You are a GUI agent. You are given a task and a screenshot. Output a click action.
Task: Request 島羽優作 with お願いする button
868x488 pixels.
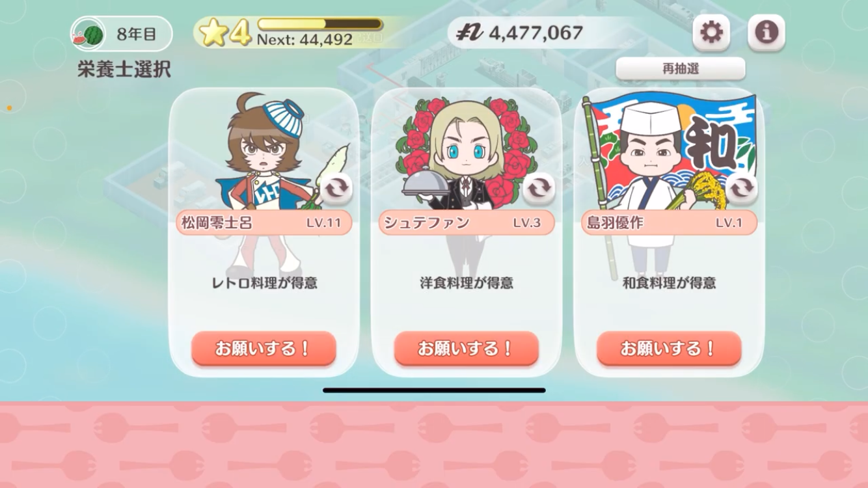(669, 349)
